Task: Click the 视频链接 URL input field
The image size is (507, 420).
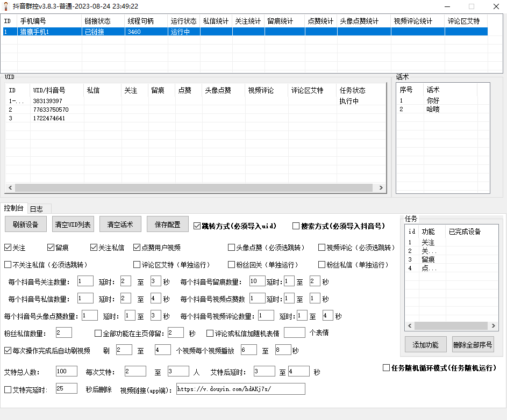Action: coord(240,389)
